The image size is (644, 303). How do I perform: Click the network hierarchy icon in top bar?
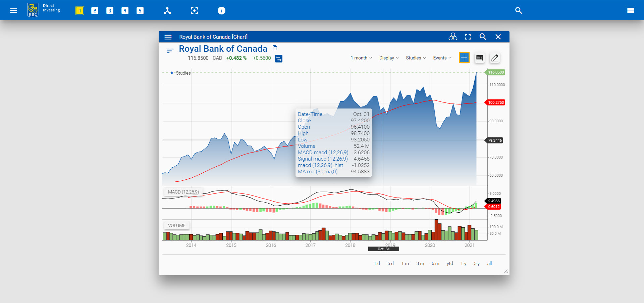(167, 10)
